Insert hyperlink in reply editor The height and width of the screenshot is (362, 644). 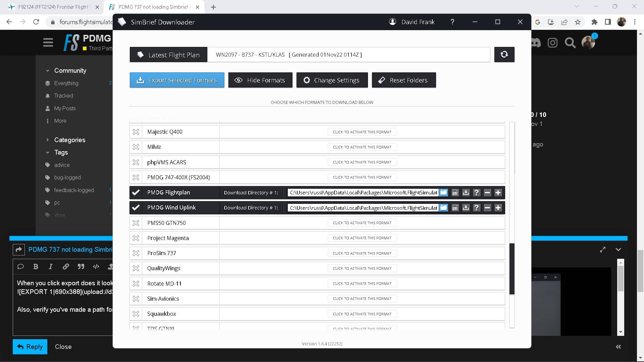pos(66,266)
